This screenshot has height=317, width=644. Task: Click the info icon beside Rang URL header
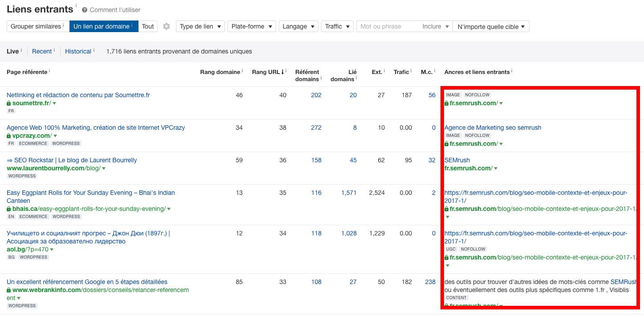tap(286, 70)
